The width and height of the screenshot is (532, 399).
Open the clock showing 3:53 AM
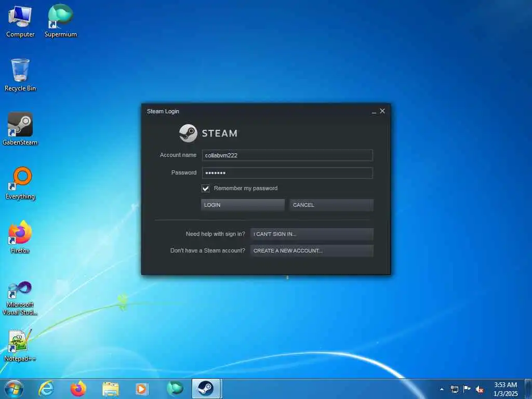(506, 389)
